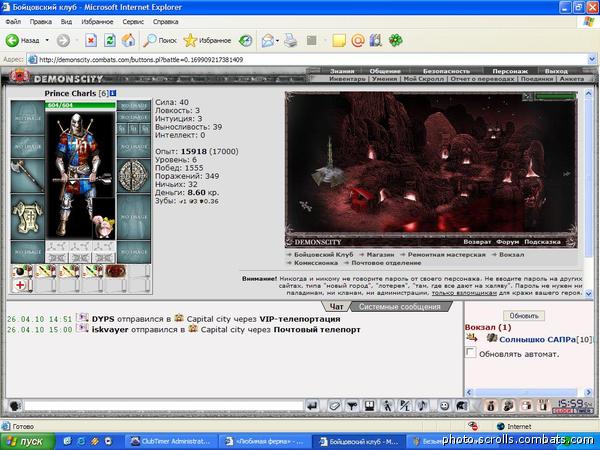The width and height of the screenshot is (600, 450).
Task: Click the equipped axe weapon slot
Action: pos(28,176)
